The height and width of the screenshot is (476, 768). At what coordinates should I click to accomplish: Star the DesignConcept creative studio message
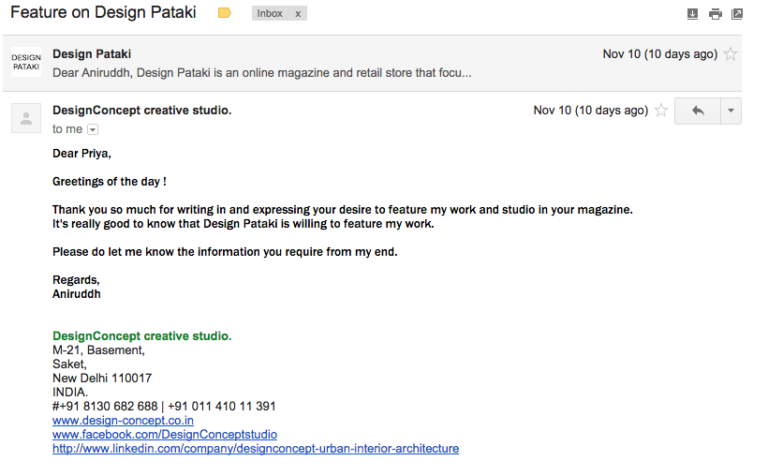click(x=661, y=110)
